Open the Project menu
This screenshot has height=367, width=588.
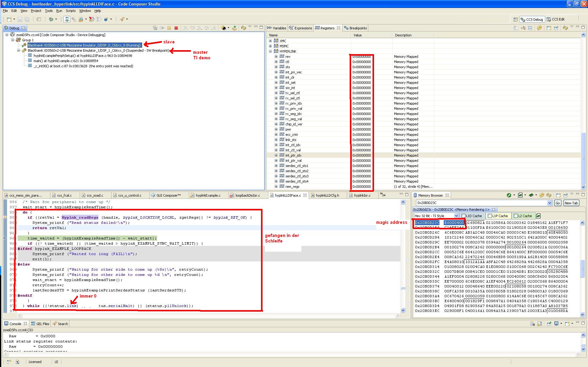point(36,11)
